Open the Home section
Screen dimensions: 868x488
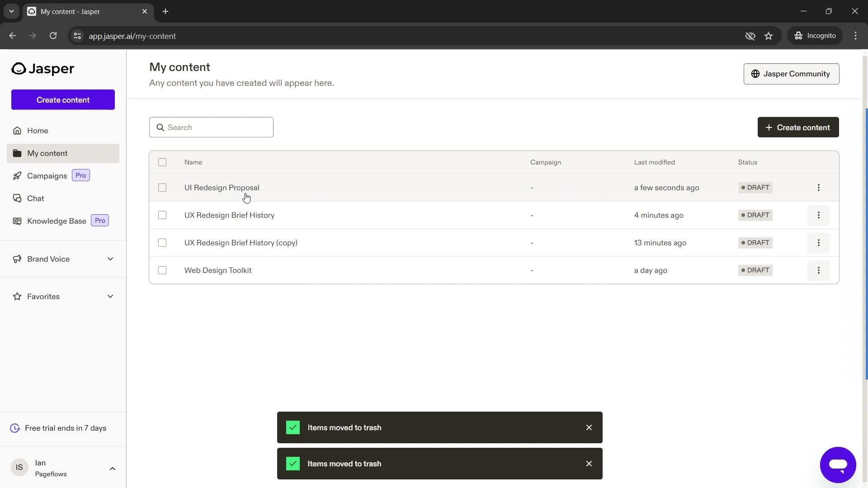click(38, 131)
